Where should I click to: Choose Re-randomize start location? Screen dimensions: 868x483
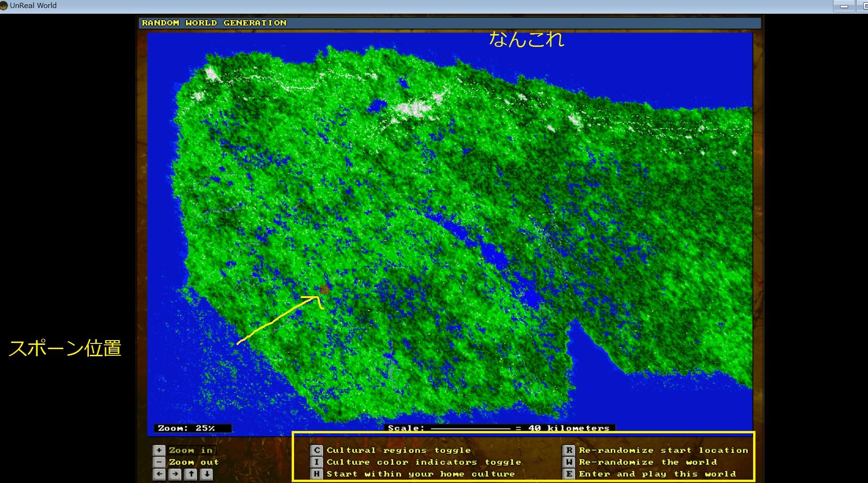coord(663,450)
